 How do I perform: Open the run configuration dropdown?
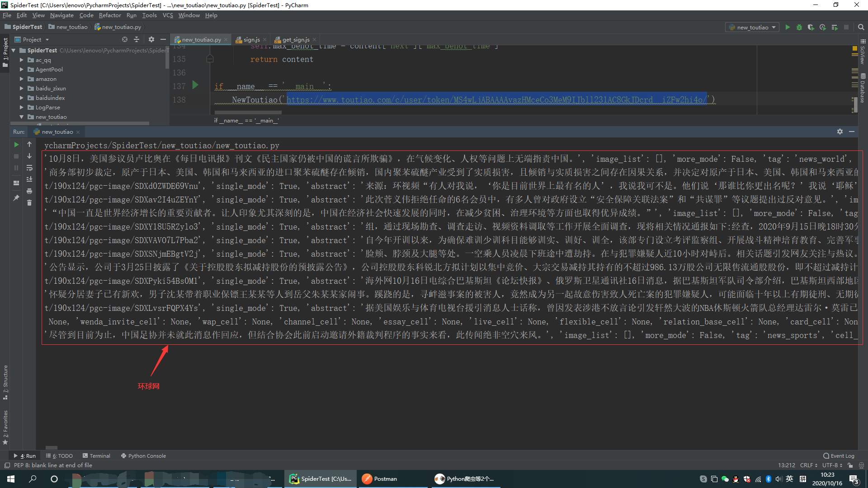(753, 28)
